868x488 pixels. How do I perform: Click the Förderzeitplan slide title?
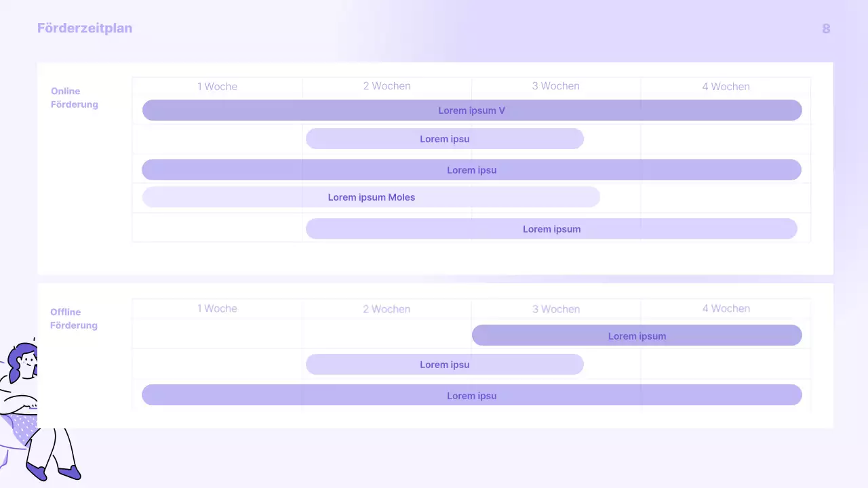coord(85,28)
